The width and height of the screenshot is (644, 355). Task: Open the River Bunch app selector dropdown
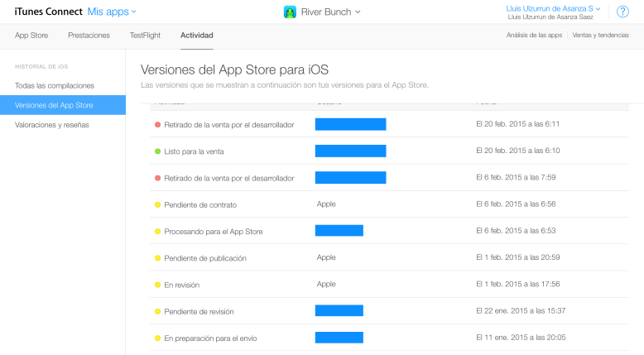[x=330, y=12]
